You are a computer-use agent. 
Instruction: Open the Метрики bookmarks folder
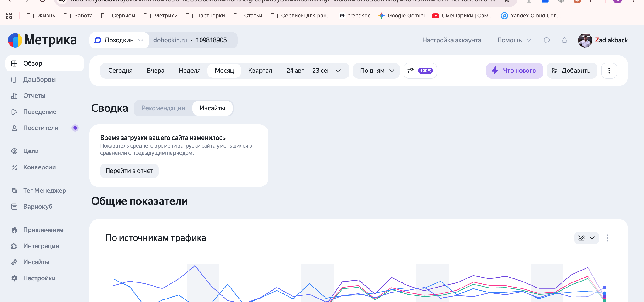pyautogui.click(x=161, y=15)
